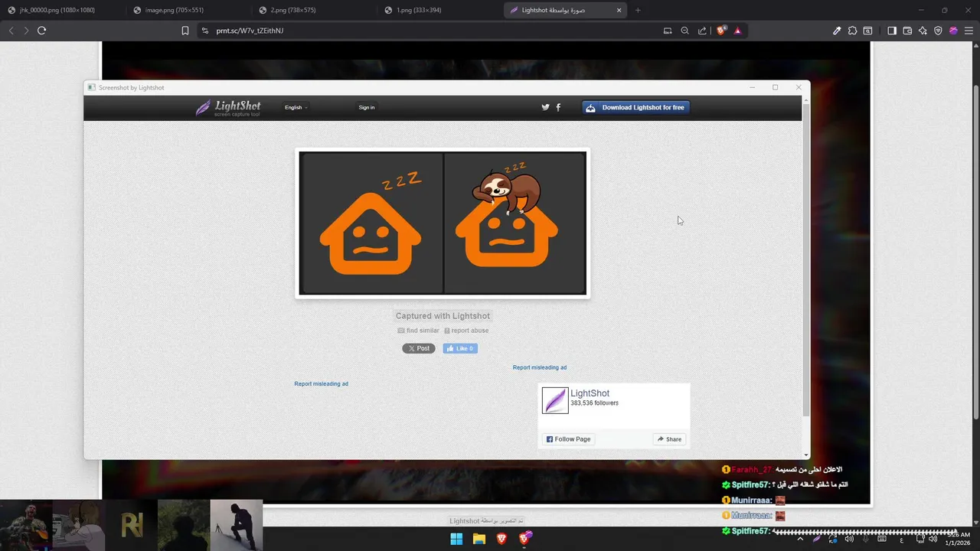980x551 pixels.
Task: Click the Captured with Lightshot caption
Action: click(x=443, y=316)
